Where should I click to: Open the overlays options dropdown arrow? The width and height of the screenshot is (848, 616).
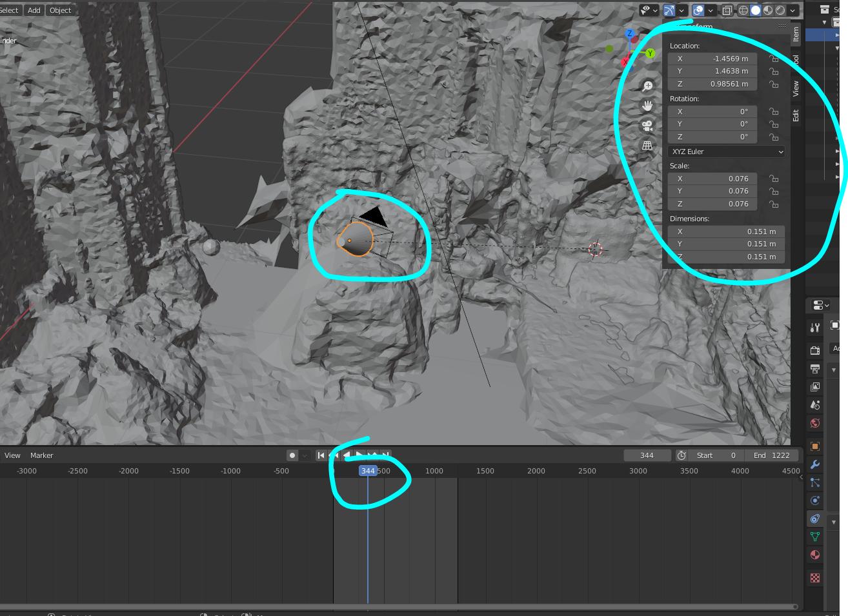(x=711, y=10)
